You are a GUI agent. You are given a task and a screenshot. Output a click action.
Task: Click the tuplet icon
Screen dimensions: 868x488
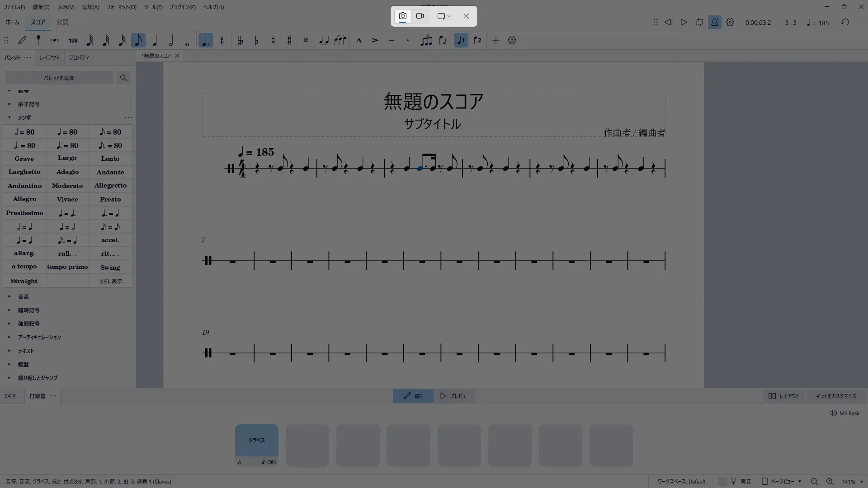point(426,40)
